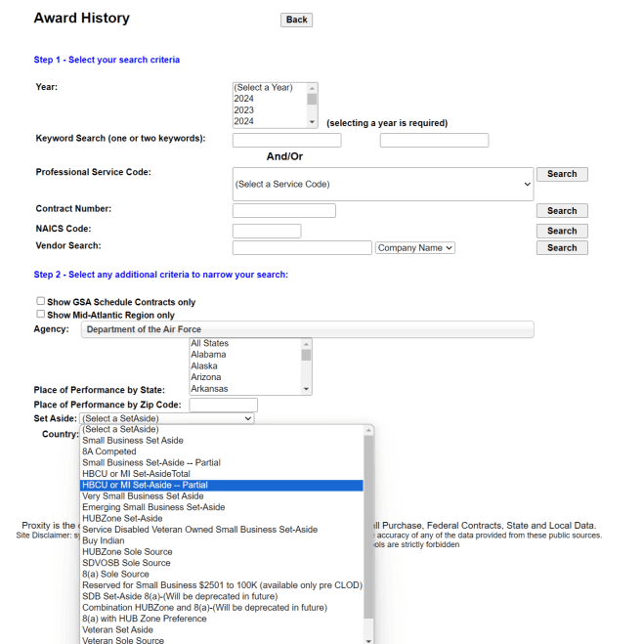Screen dimensions: 644x644
Task: Choose 8(a) with HUB Zone Preference
Action: 222,619
